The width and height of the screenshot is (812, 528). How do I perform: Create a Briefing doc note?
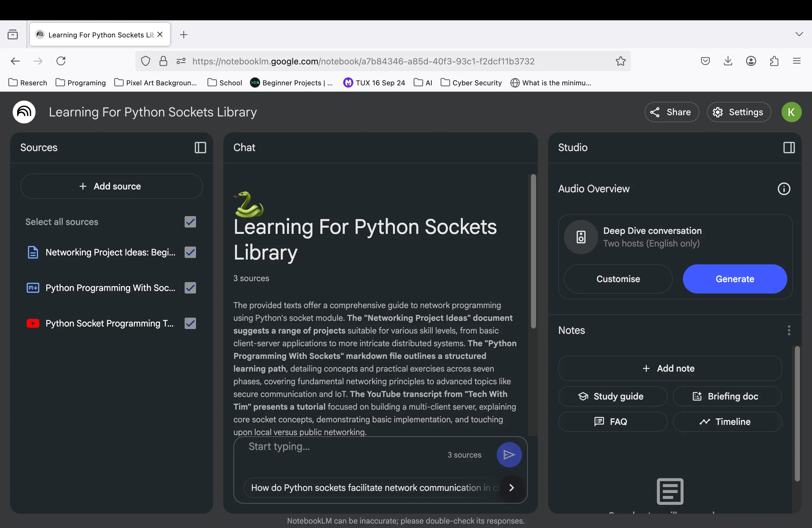click(727, 396)
